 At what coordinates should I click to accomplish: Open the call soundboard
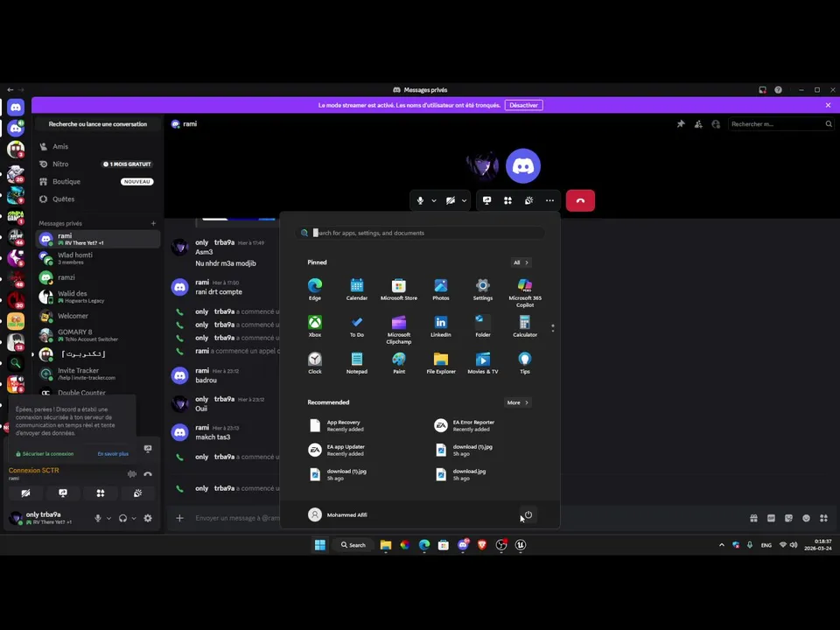pos(528,200)
